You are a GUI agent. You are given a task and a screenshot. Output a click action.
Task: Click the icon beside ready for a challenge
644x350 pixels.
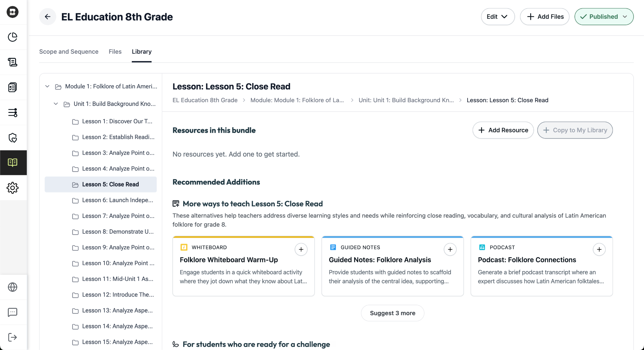point(176,344)
